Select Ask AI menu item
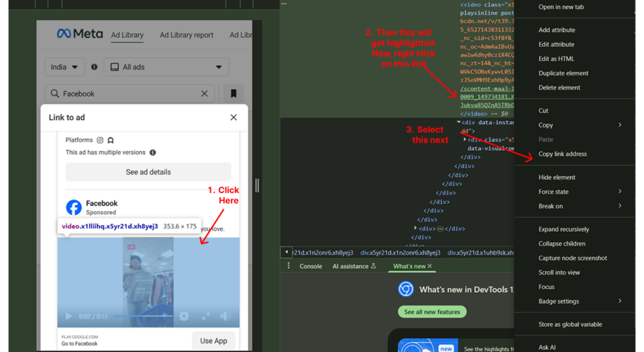 point(547,347)
